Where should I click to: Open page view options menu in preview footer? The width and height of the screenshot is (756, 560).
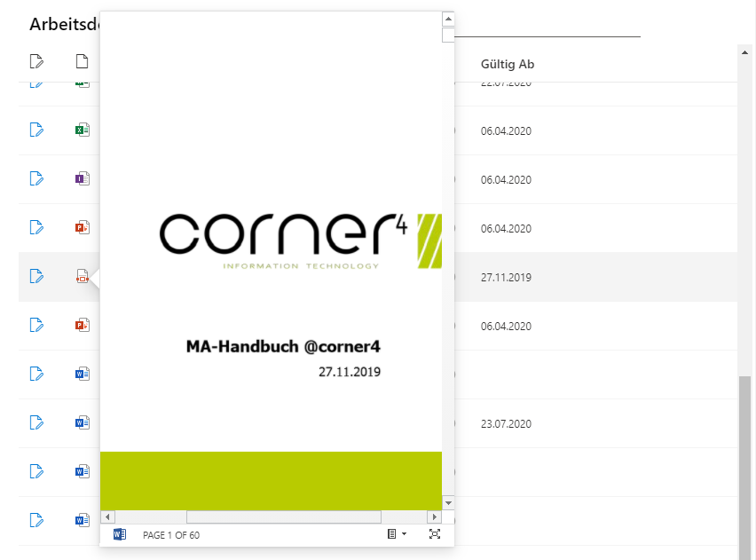tap(397, 534)
